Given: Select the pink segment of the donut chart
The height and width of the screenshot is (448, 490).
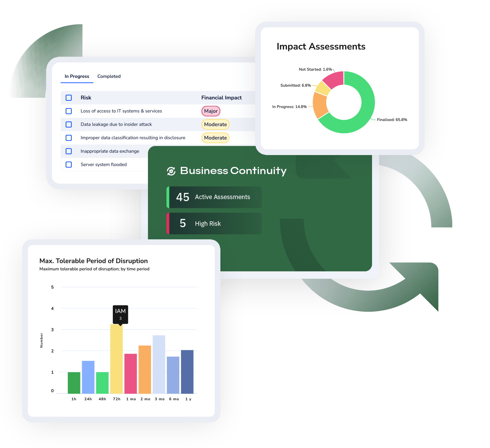Looking at the screenshot, I should [335, 79].
